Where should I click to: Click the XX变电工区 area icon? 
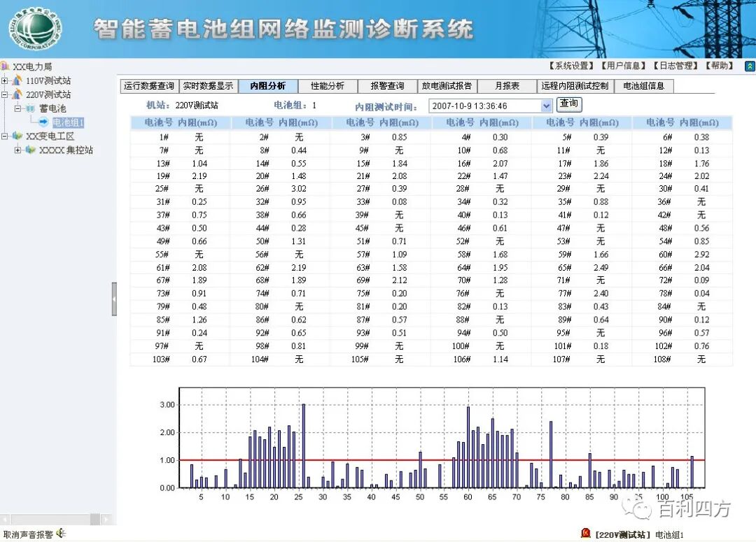tap(17, 136)
